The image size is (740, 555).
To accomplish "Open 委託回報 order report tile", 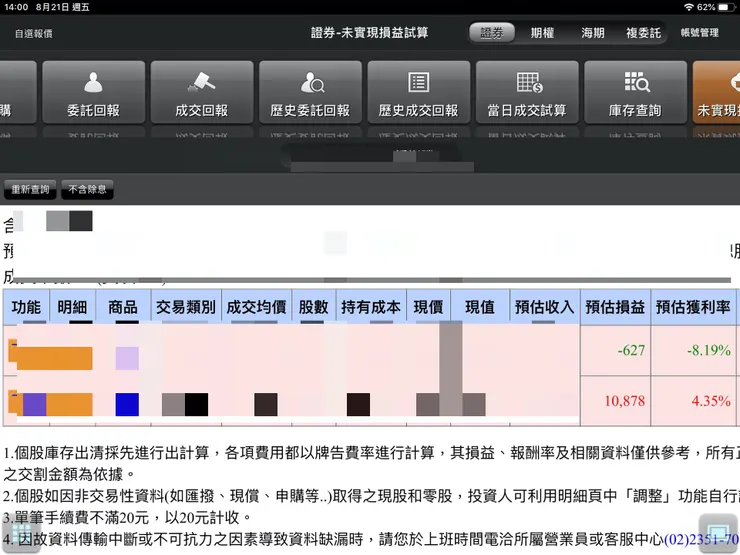I will pos(93,92).
